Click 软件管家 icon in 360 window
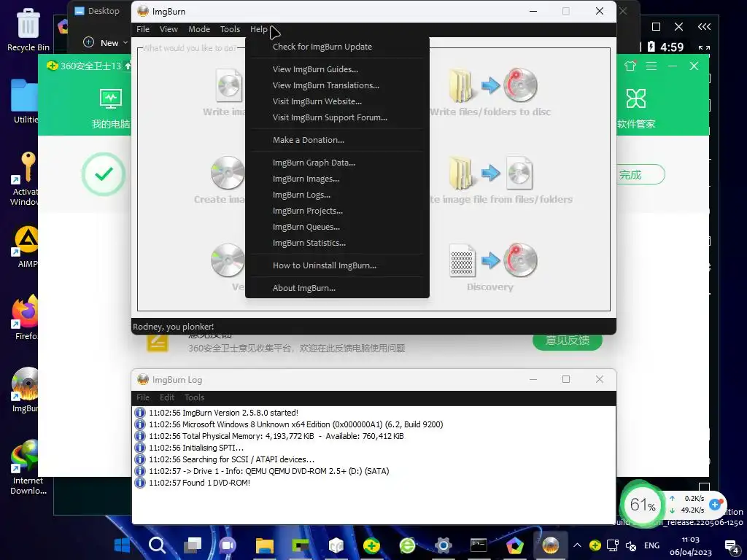 (x=636, y=109)
